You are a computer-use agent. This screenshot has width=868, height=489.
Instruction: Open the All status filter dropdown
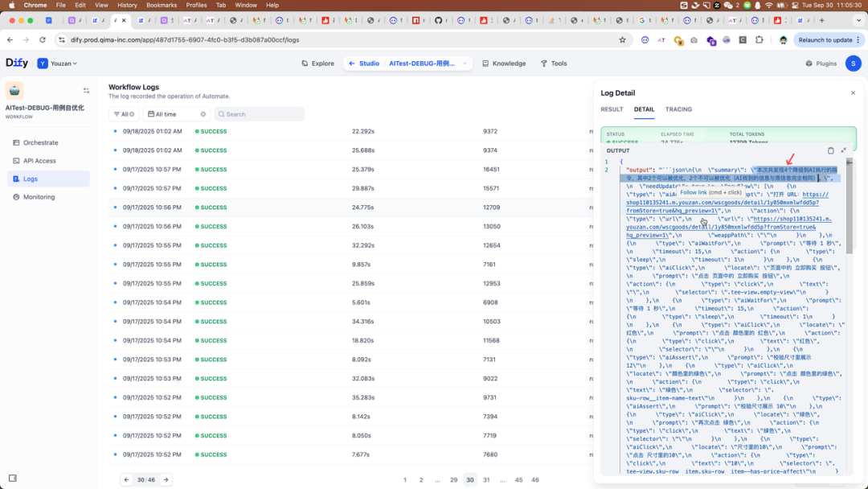[124, 114]
